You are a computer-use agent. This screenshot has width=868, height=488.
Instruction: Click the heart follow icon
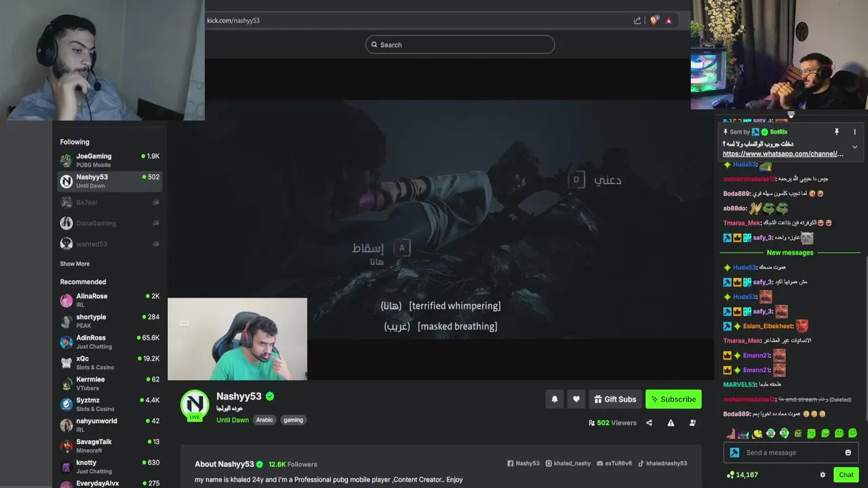576,399
